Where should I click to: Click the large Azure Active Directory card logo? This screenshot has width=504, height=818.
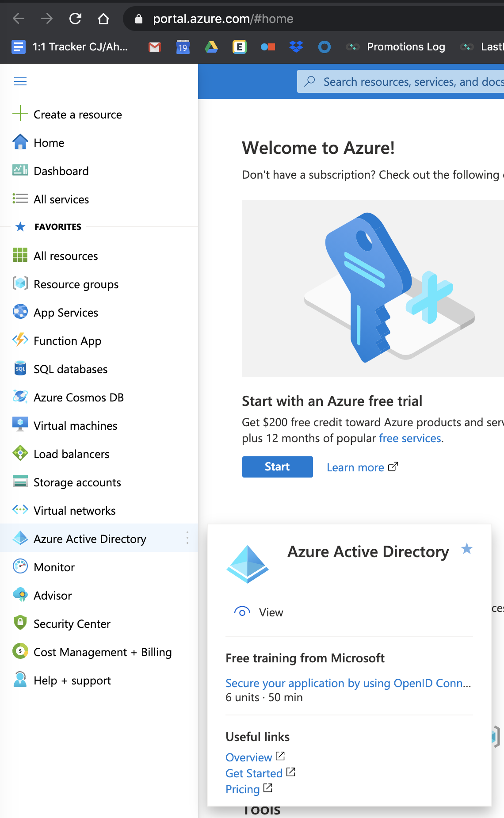tap(248, 564)
